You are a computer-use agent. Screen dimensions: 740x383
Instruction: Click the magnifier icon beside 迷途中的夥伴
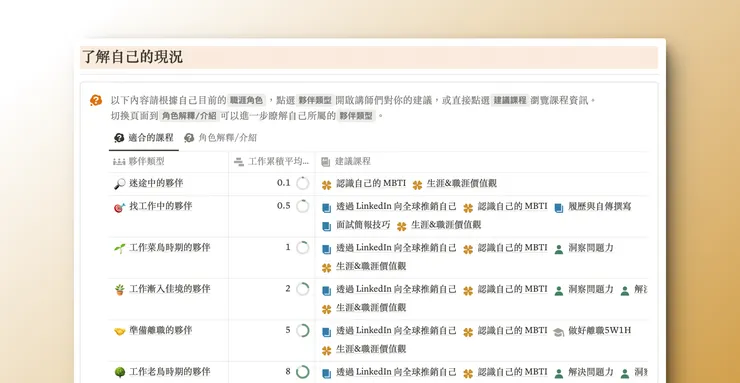[x=119, y=184]
